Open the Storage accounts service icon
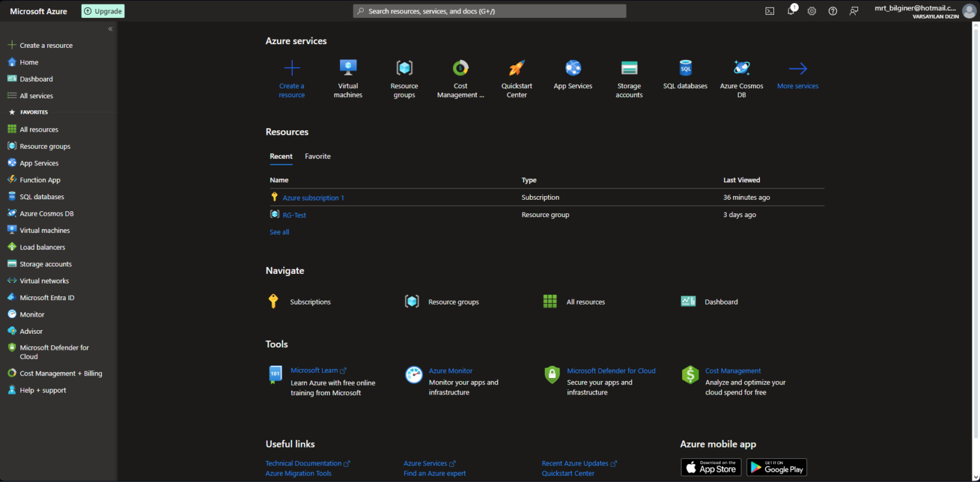This screenshot has width=980, height=482. click(628, 68)
